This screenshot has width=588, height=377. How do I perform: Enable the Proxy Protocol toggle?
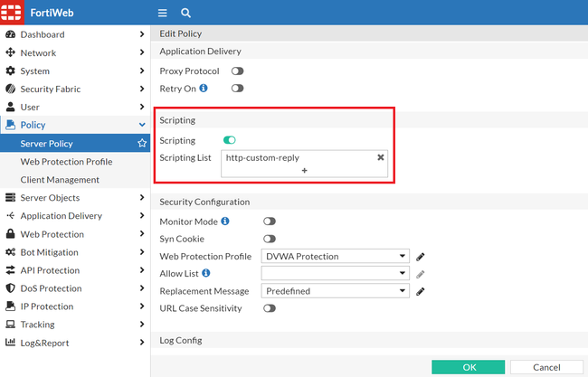coord(238,71)
